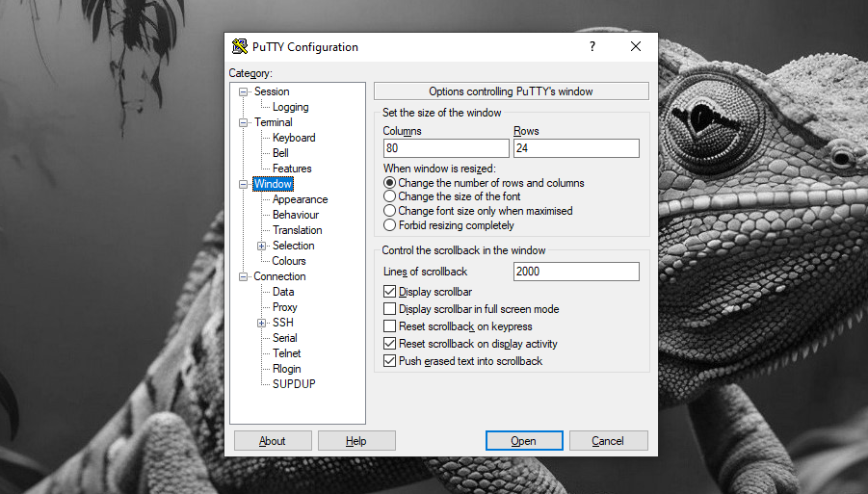Select Forbid resizing completely option

pos(390,225)
